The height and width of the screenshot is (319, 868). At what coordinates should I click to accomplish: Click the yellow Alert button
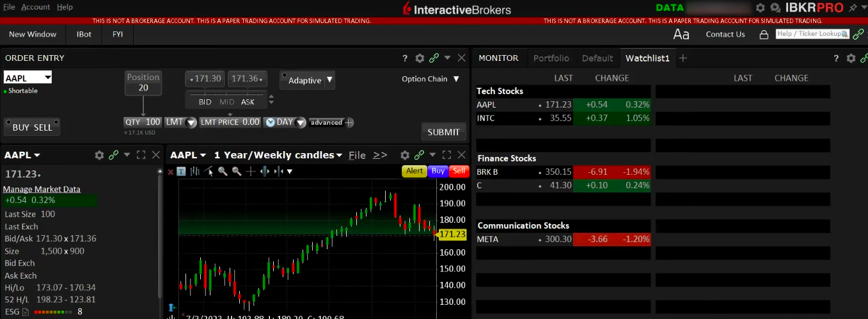[x=414, y=171]
